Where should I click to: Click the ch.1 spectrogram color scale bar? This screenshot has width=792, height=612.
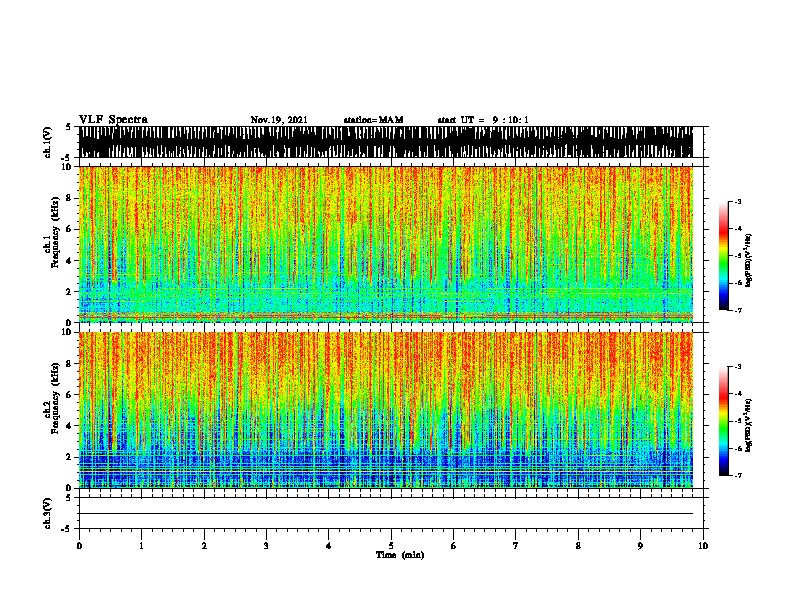click(x=723, y=256)
